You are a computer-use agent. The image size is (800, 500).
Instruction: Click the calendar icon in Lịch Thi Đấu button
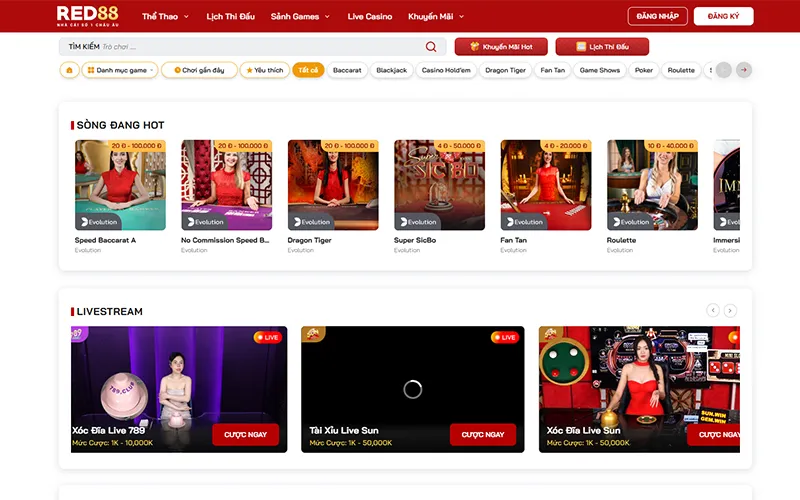(581, 46)
